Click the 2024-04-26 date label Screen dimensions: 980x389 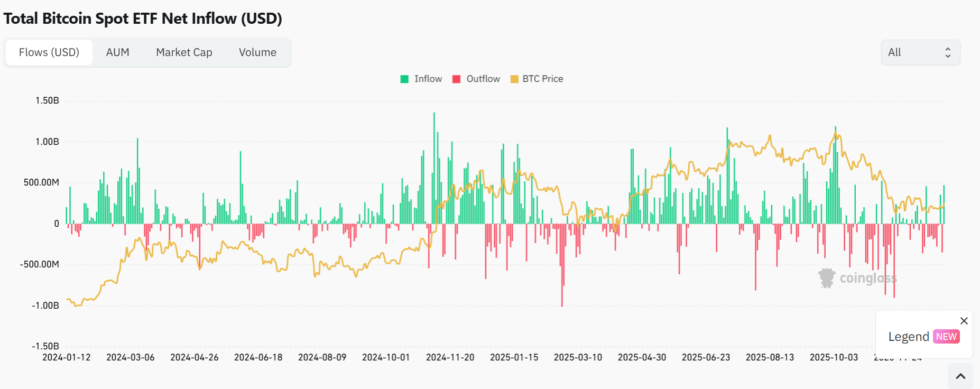[x=195, y=357]
